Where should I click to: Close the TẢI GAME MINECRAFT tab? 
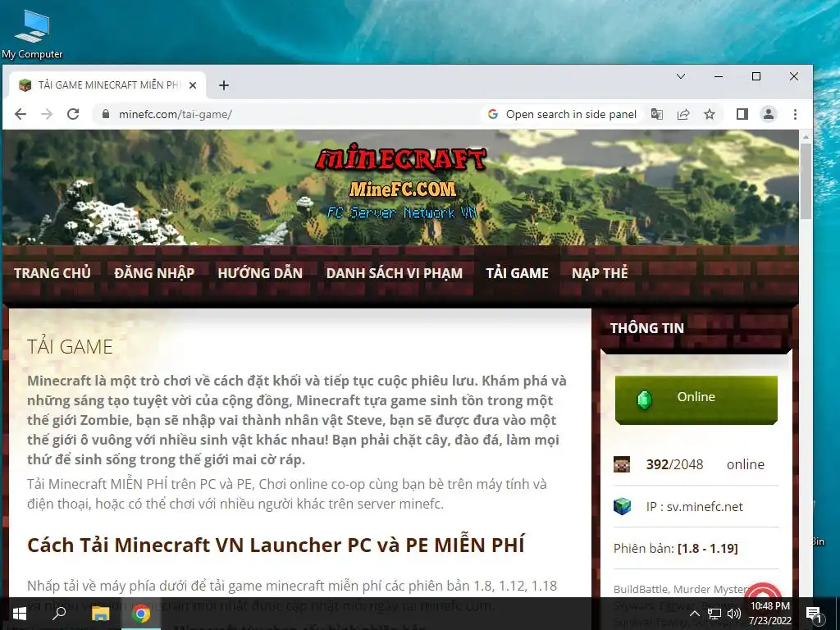point(193,85)
